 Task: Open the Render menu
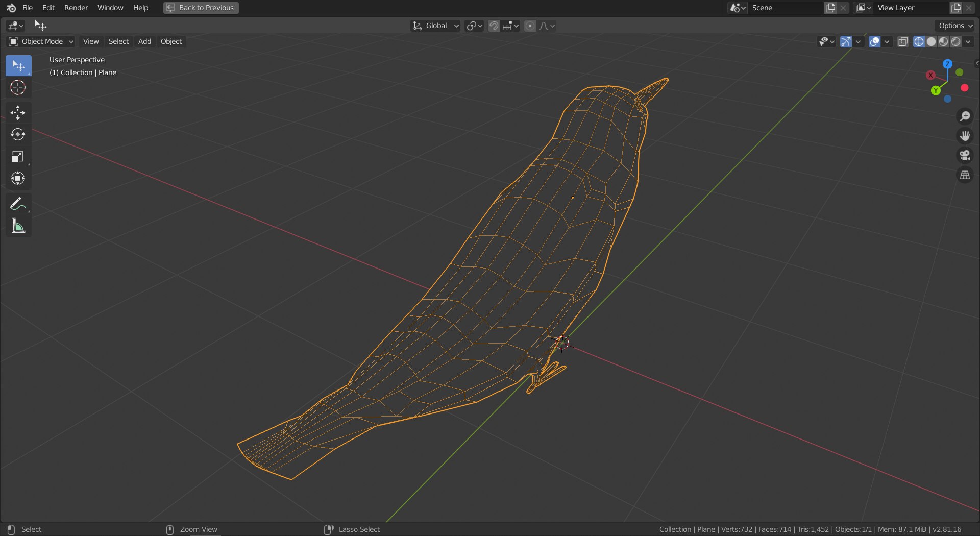point(76,8)
